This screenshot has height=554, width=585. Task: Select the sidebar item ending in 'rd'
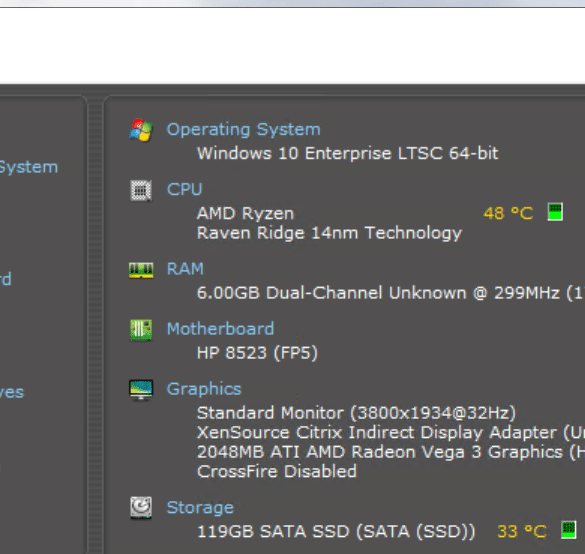click(x=6, y=279)
